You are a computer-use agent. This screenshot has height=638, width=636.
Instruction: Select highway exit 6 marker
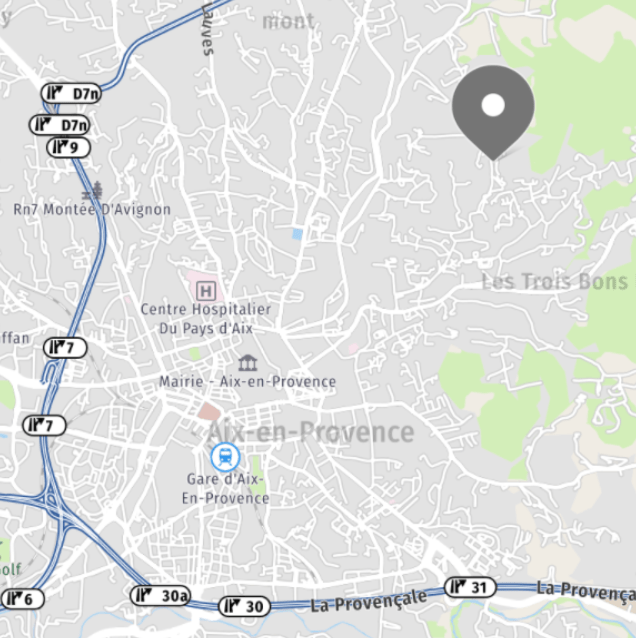point(22,599)
